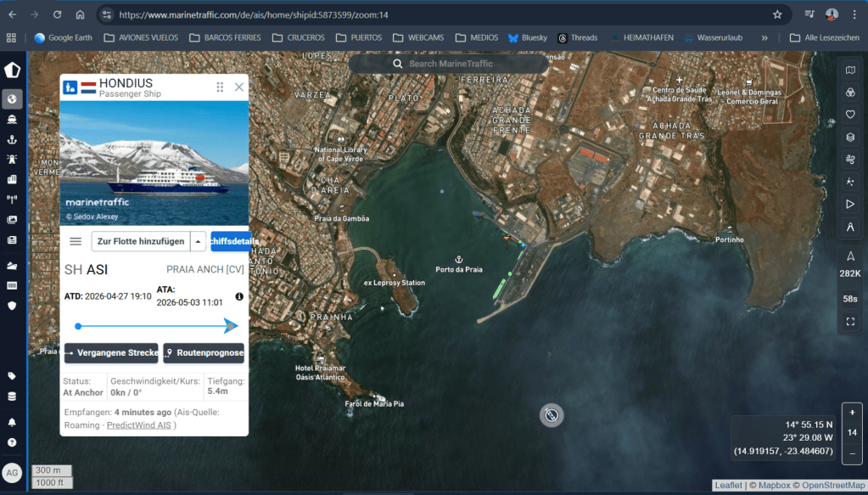Image resolution: width=868 pixels, height=495 pixels.
Task: Toggle vessel display arrow showing 282K
Action: click(850, 263)
